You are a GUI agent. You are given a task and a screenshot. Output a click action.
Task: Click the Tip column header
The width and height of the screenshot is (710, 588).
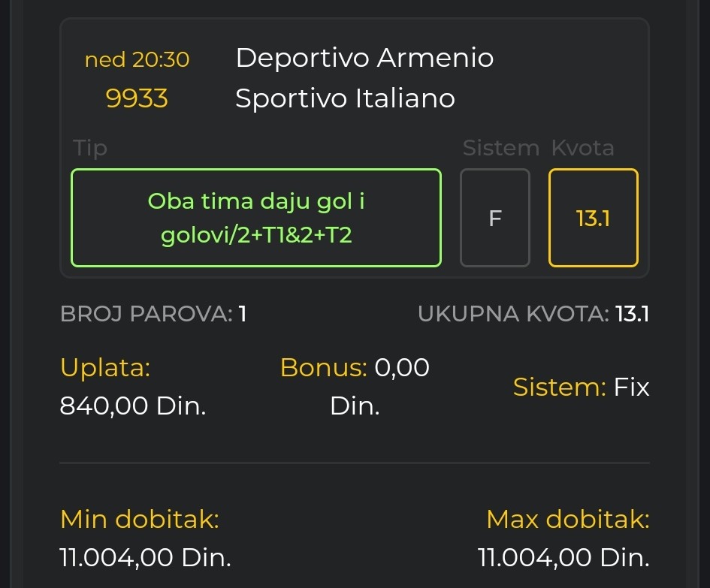point(90,148)
